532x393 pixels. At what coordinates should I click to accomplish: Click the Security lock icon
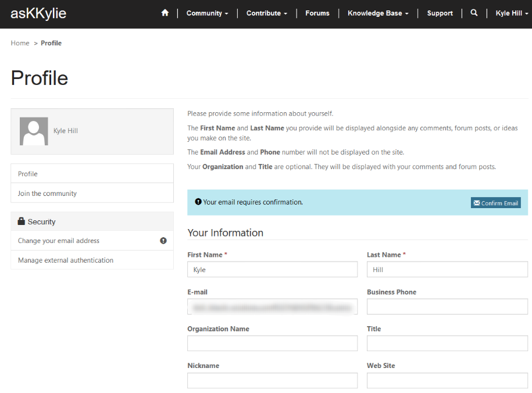click(x=22, y=221)
